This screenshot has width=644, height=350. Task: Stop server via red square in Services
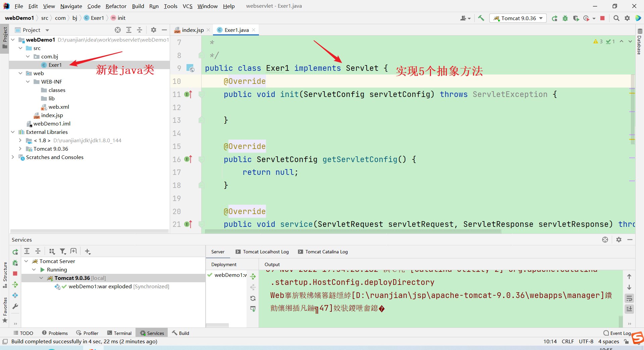click(x=15, y=273)
